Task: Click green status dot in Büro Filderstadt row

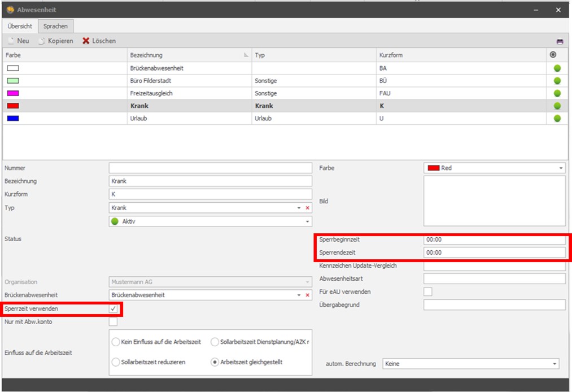Action: [557, 81]
